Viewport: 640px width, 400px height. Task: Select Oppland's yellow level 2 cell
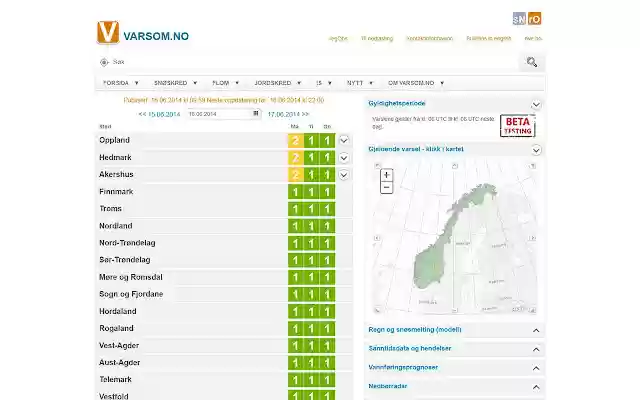(296, 140)
